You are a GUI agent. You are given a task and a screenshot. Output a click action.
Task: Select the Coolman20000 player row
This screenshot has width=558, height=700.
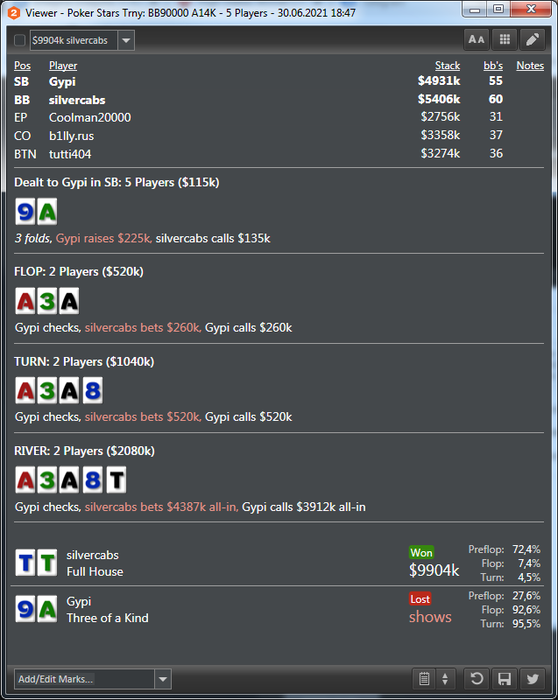pyautogui.click(x=279, y=117)
